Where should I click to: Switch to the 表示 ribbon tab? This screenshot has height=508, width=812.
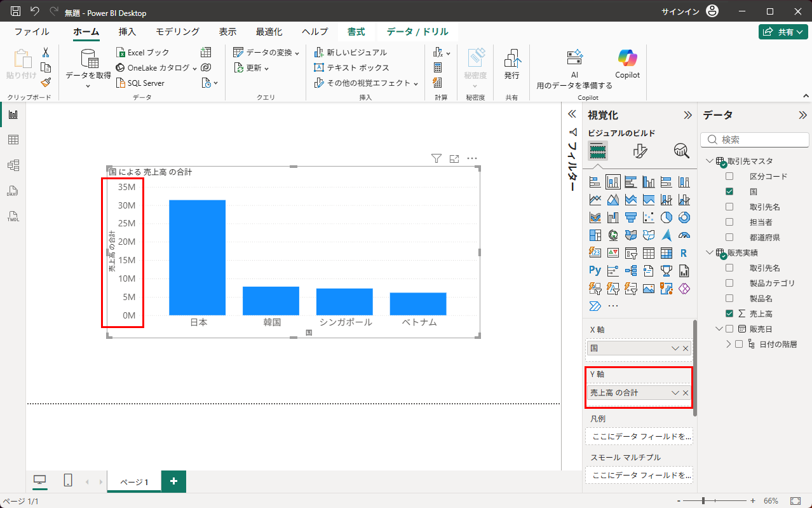point(227,32)
